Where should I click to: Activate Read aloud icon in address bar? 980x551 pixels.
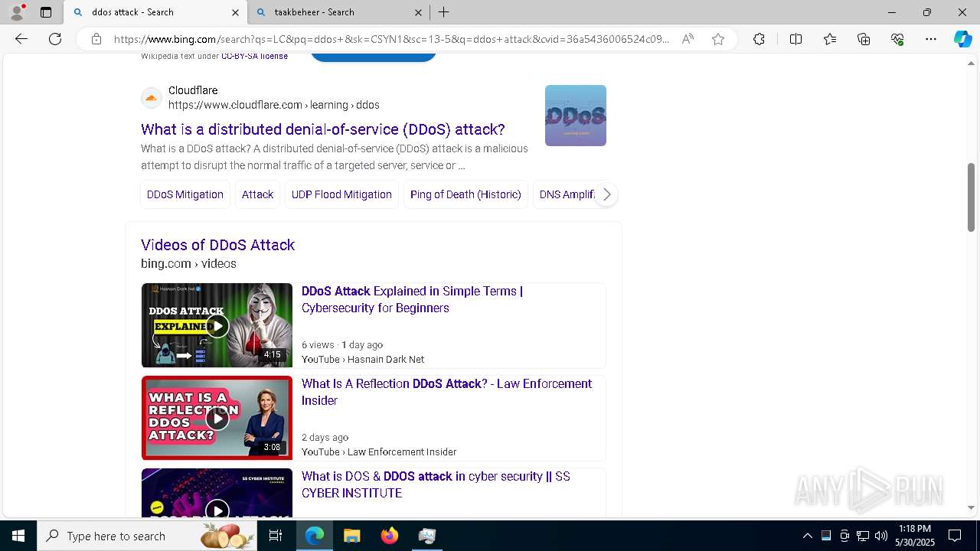[688, 39]
